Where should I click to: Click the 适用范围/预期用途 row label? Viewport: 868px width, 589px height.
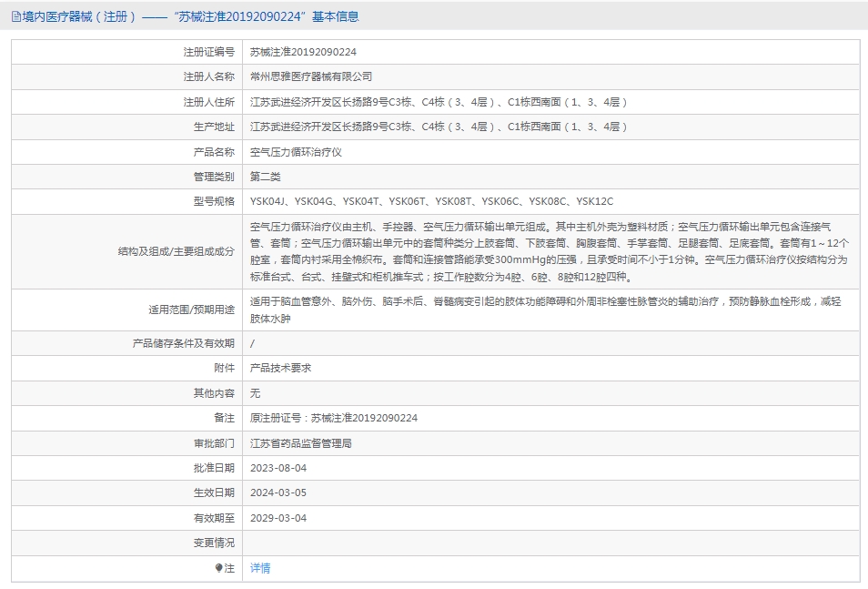[x=191, y=310]
